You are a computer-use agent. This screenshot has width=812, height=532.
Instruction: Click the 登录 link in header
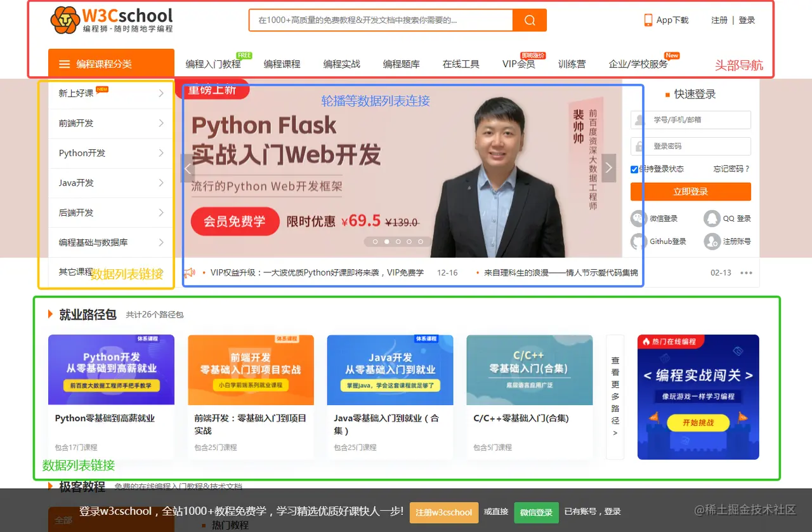point(747,20)
